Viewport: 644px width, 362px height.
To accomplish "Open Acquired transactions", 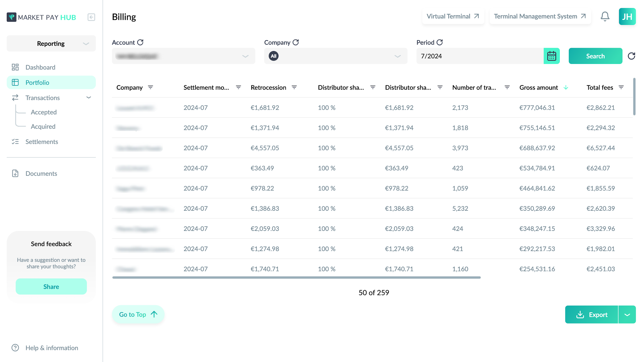I will [43, 126].
